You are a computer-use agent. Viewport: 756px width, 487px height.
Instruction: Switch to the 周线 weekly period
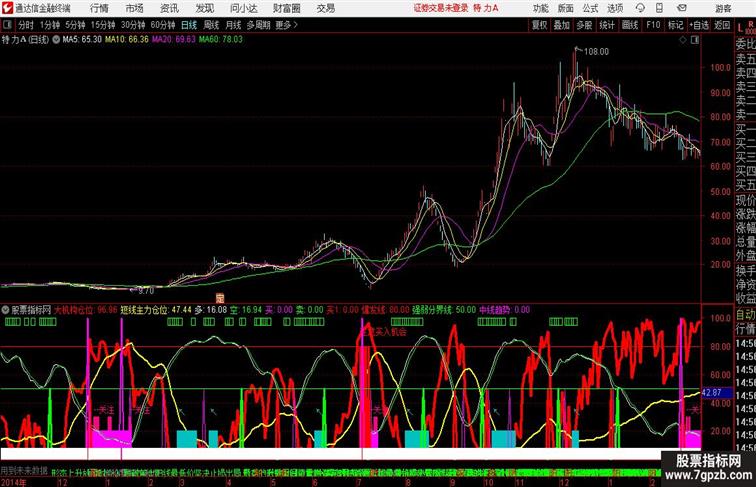[211, 25]
